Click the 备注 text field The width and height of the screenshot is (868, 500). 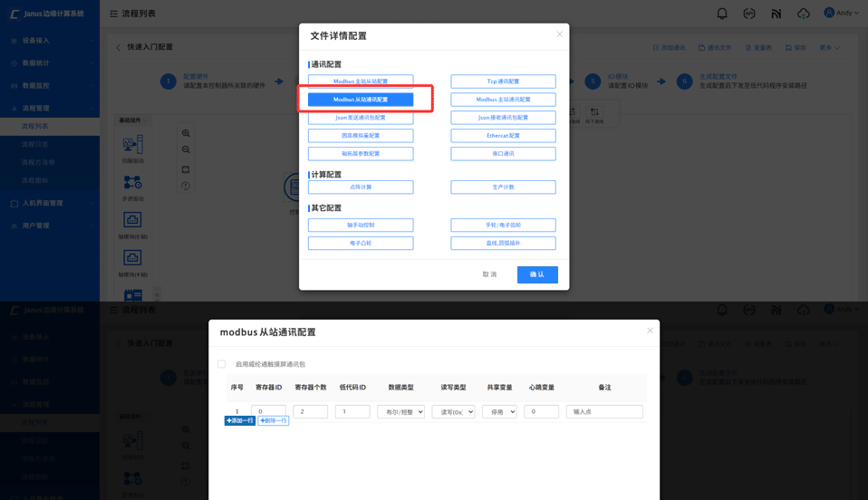tap(604, 412)
